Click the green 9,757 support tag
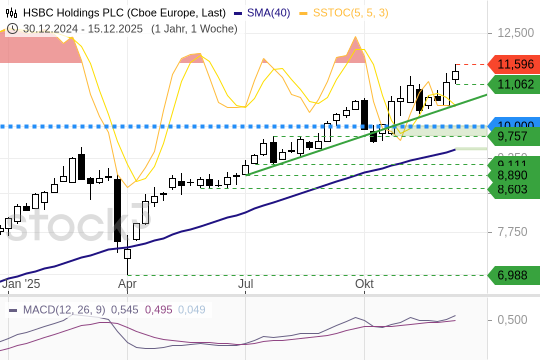Screen dimensions: 540x360 click(x=514, y=136)
